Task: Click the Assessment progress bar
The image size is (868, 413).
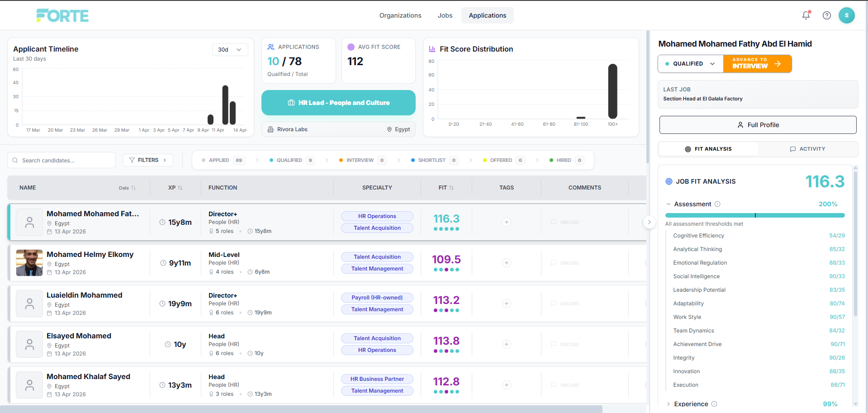Action: [x=755, y=215]
